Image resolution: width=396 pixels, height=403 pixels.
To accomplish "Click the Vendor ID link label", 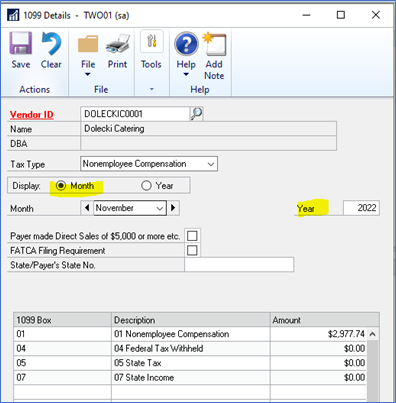I will (x=32, y=115).
